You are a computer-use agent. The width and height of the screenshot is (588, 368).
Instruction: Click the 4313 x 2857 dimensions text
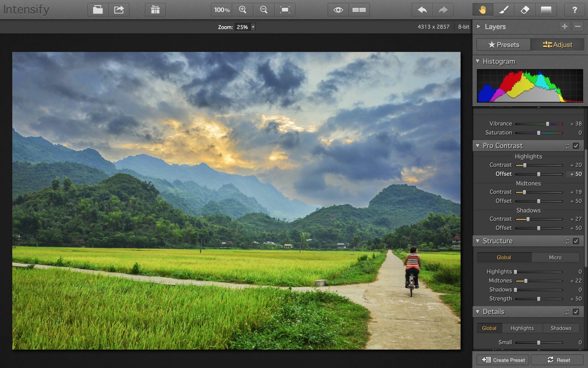(434, 27)
